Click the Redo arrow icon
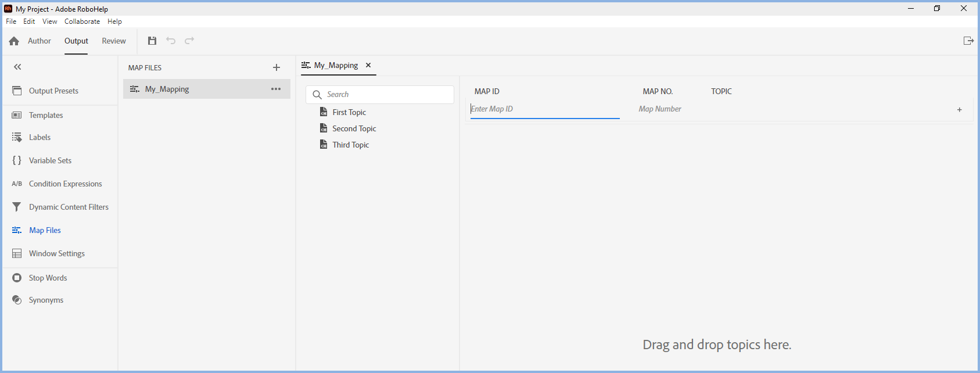Viewport: 980px width, 373px height. (189, 41)
